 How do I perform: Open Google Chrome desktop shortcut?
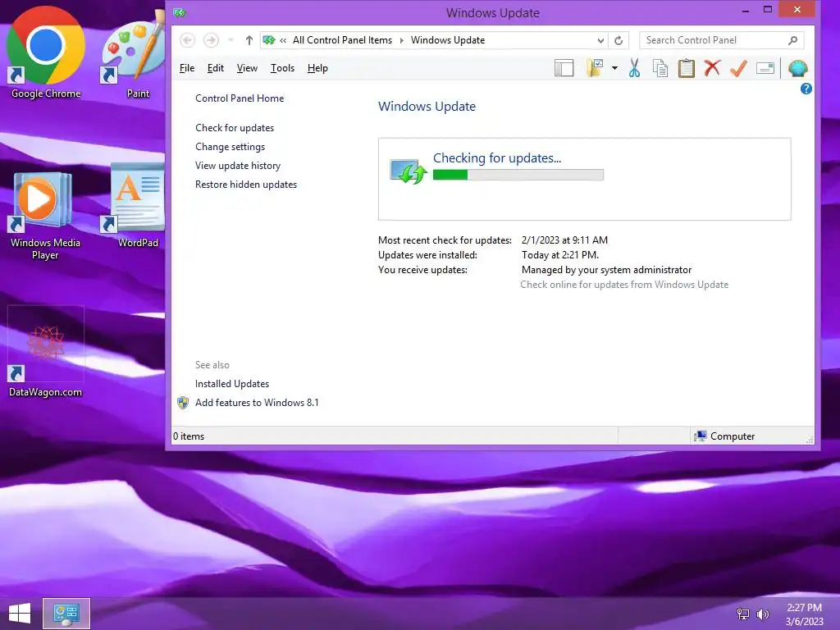46,52
